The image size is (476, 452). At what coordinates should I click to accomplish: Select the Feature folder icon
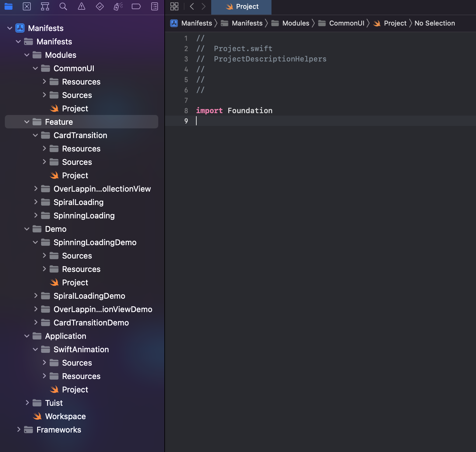37,122
